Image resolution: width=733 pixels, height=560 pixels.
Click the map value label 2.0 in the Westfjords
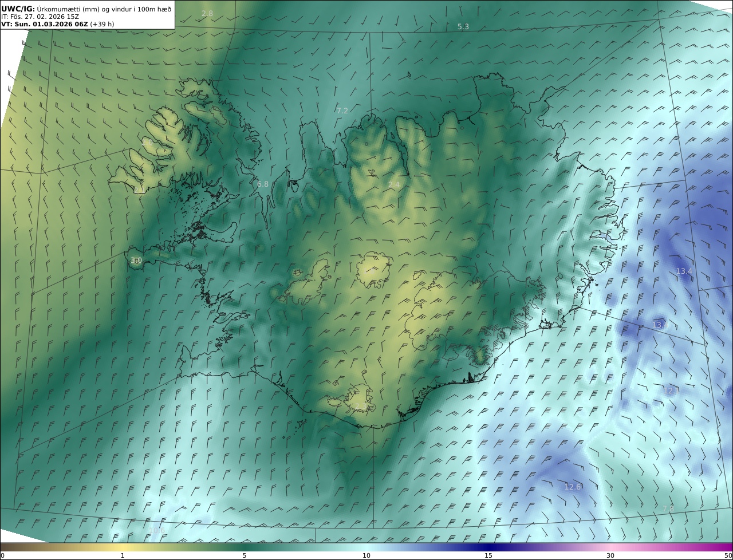pyautogui.click(x=148, y=142)
